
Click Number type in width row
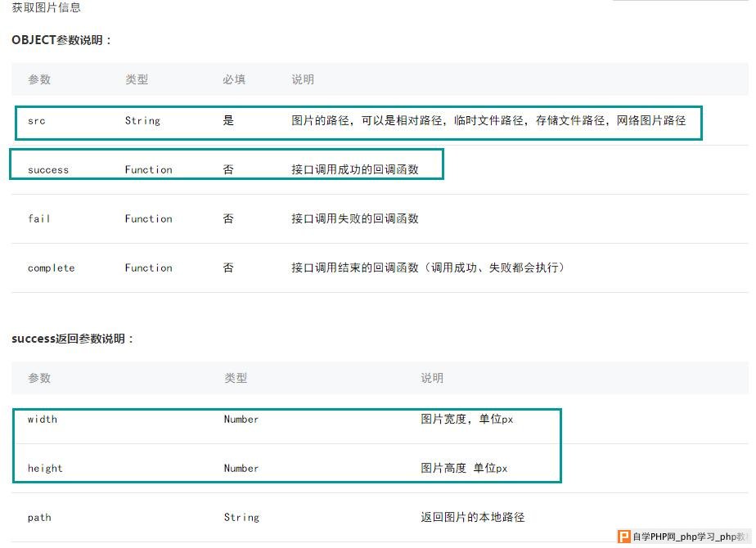tap(241, 420)
